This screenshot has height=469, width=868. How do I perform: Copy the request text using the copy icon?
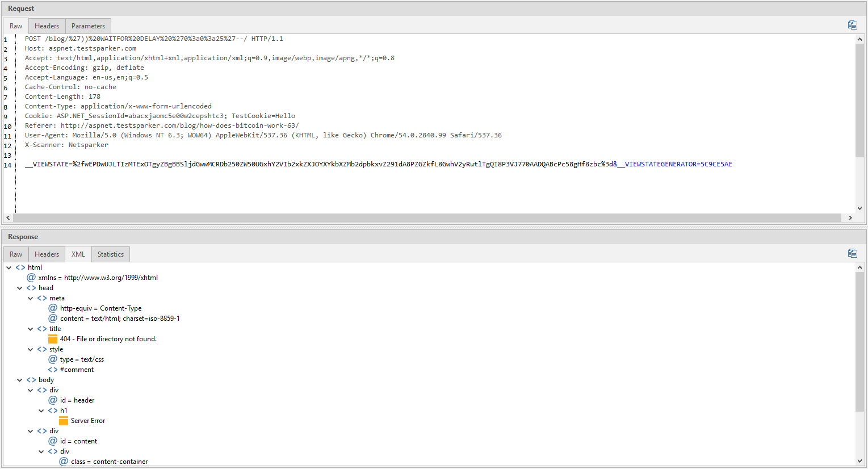852,24
